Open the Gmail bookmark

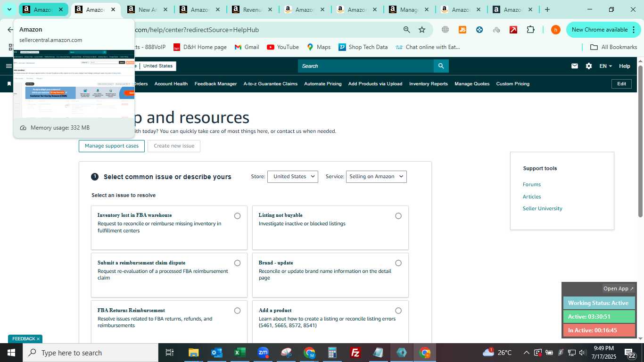[247, 47]
